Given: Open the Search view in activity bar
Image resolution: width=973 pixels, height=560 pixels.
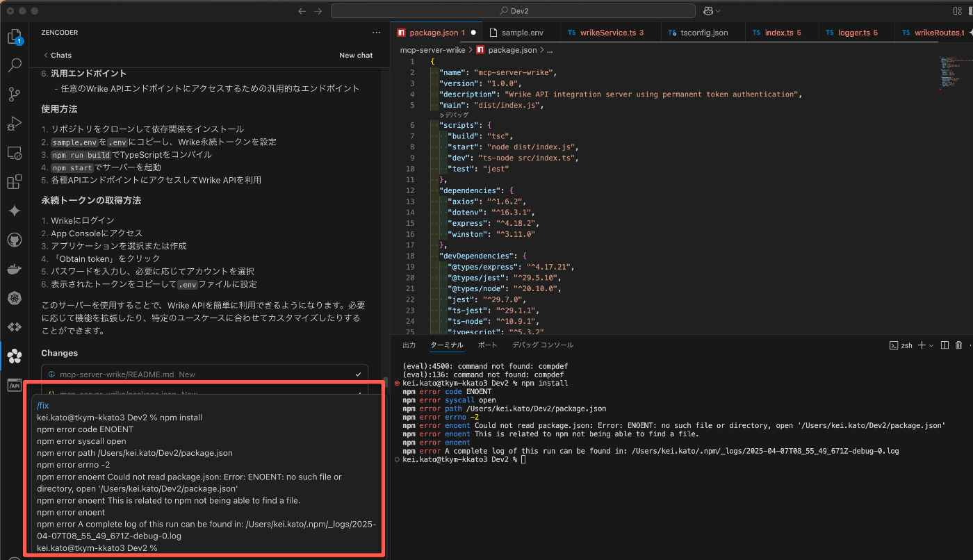Looking at the screenshot, I should [x=14, y=66].
